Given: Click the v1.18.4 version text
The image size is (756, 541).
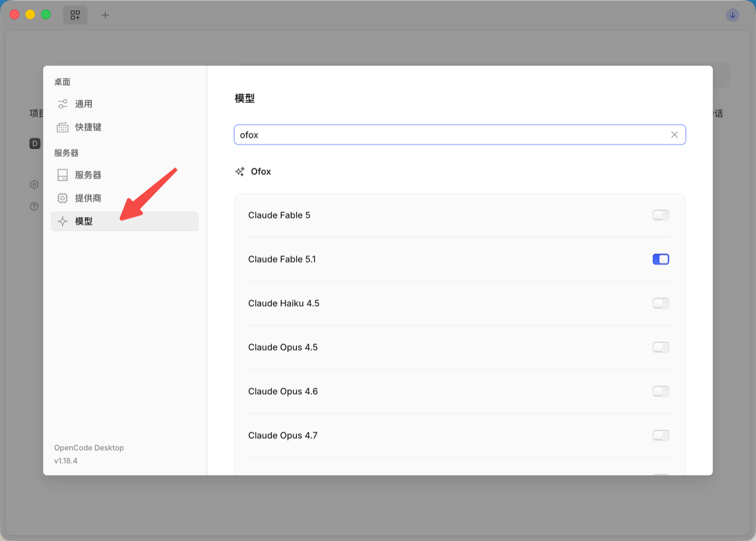Looking at the screenshot, I should 66,461.
